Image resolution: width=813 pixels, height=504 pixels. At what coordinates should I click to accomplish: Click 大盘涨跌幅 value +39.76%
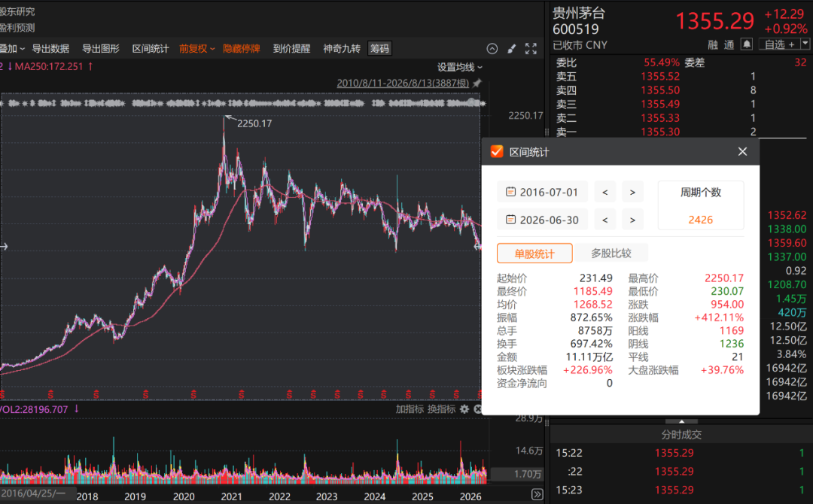click(x=722, y=370)
